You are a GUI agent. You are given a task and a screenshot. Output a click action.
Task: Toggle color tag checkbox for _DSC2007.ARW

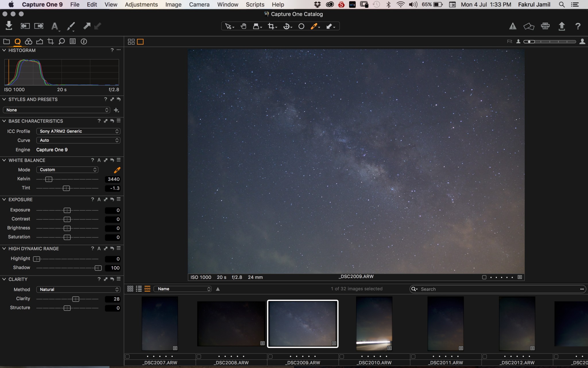(127, 356)
